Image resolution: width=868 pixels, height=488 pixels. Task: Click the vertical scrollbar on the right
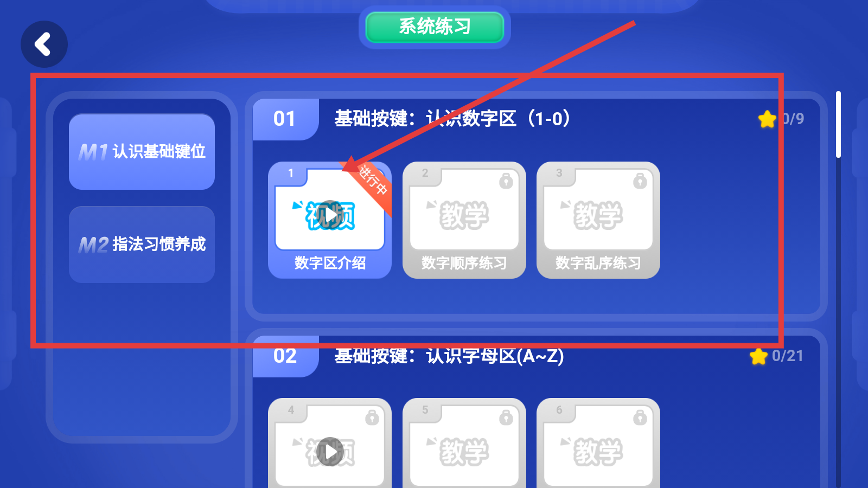(838, 125)
